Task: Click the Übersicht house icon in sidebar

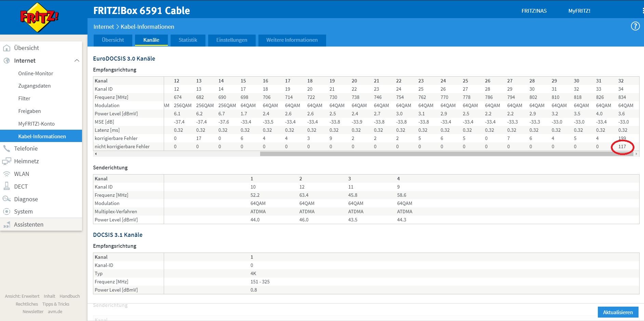Action: click(6, 48)
